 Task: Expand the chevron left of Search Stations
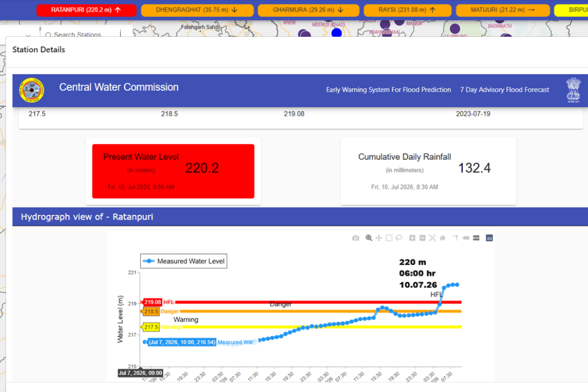(x=28, y=35)
